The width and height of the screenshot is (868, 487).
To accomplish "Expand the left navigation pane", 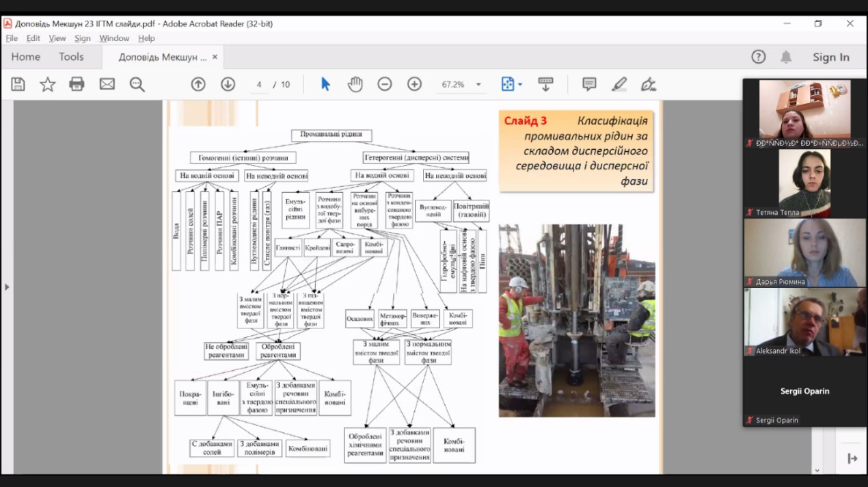I will point(7,287).
